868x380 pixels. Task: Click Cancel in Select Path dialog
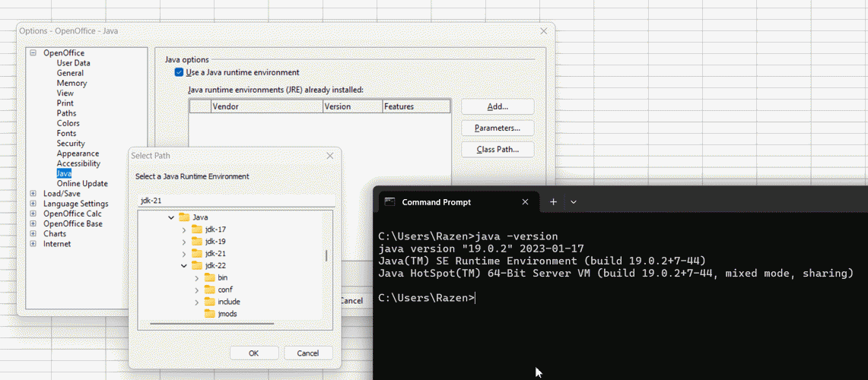[308, 353]
